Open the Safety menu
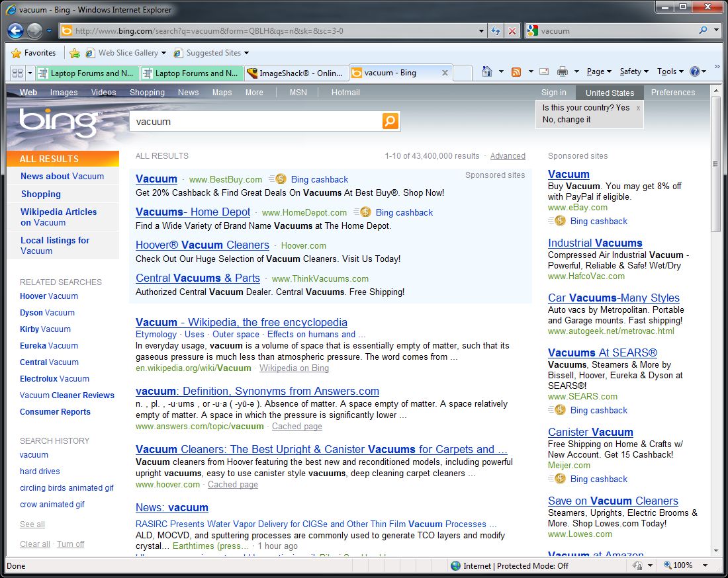 (634, 71)
